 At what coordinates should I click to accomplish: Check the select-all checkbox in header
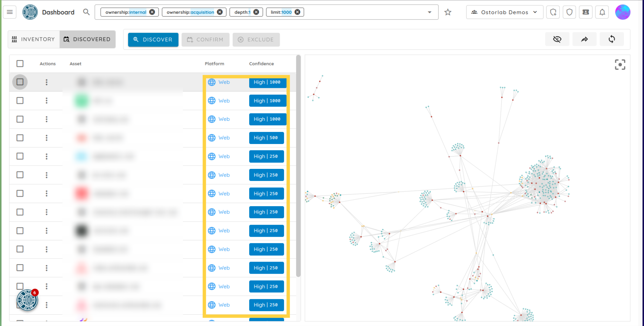point(20,63)
